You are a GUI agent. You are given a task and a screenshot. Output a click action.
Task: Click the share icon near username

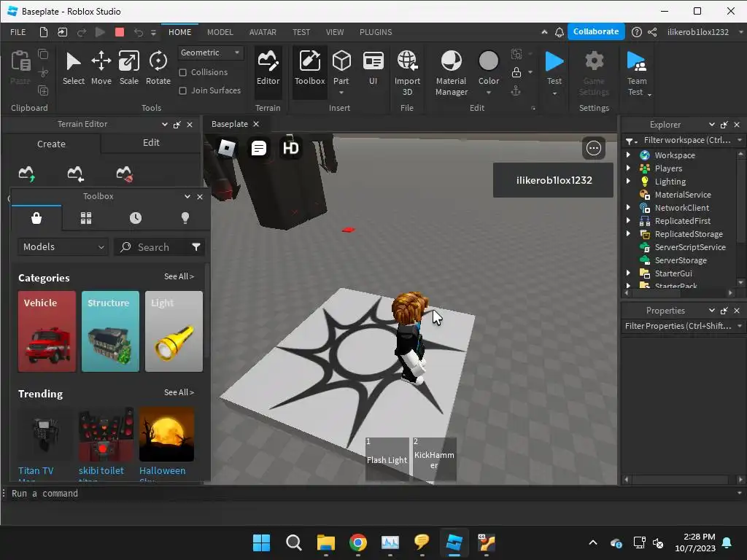(652, 32)
